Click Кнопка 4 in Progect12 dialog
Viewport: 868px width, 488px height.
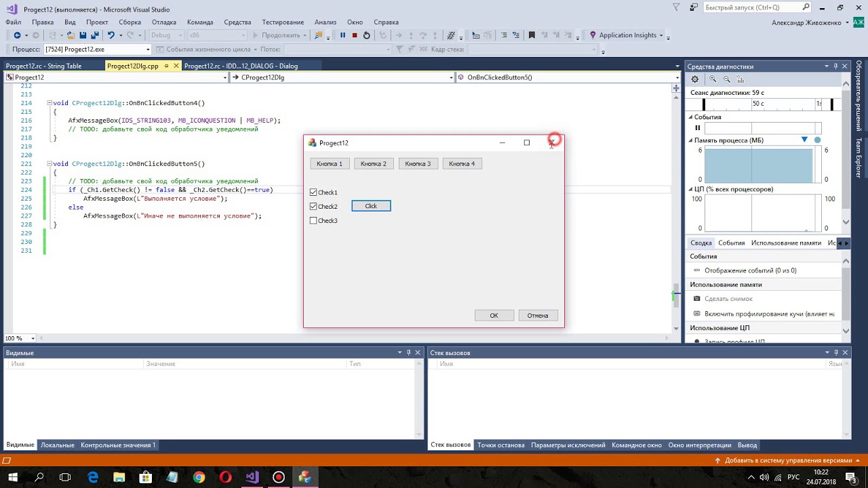pyautogui.click(x=462, y=163)
